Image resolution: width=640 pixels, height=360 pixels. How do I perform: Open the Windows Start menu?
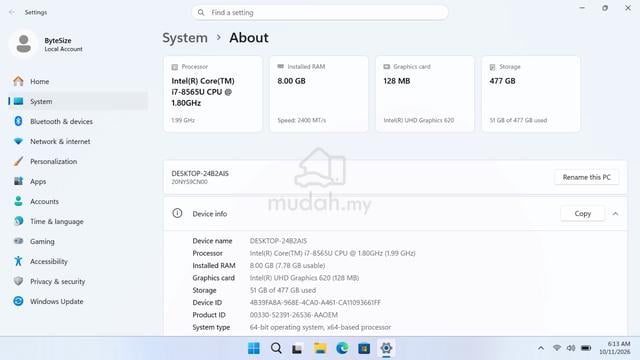(254, 348)
